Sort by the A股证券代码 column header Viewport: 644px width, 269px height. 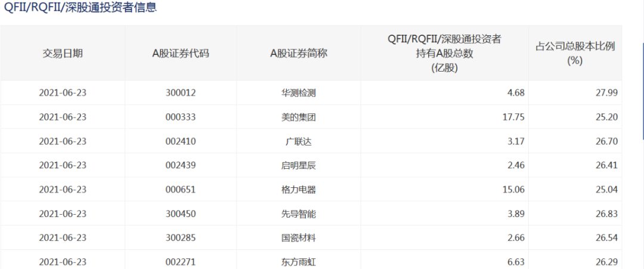[x=181, y=53]
